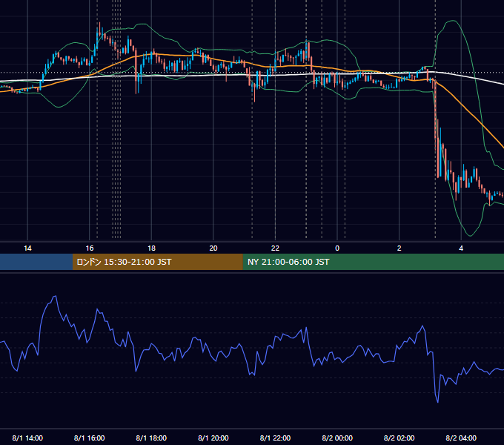Click the NY 21:00-06:00 JST session bar
The image size is (504, 445).
coord(373,262)
